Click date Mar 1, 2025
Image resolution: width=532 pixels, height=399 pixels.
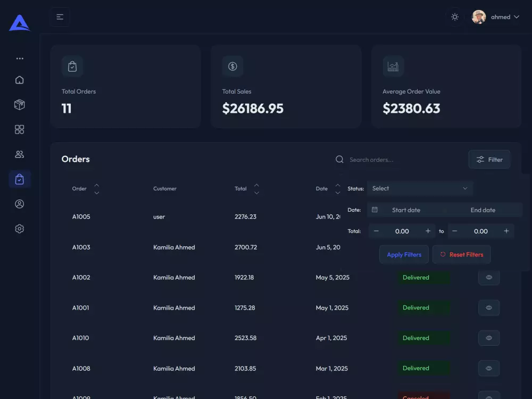click(332, 369)
